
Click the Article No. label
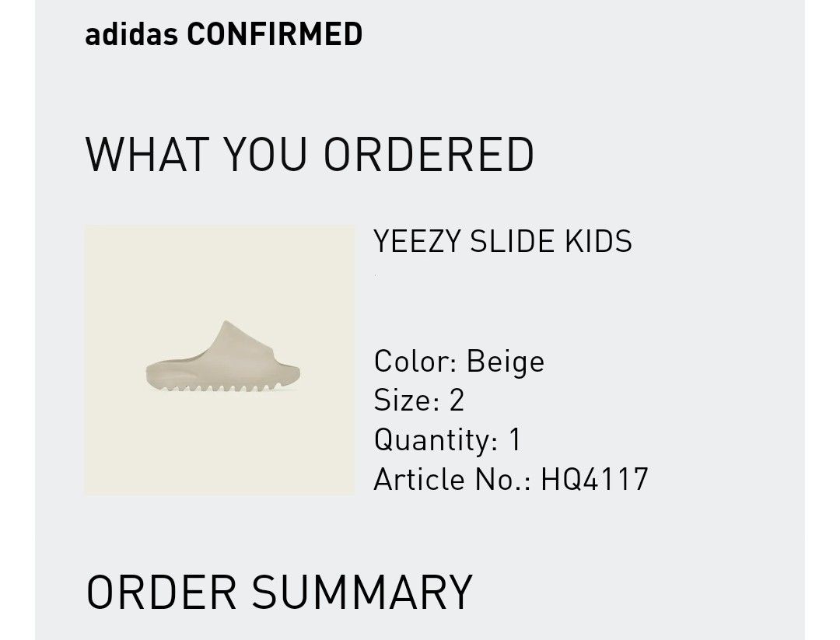pyautogui.click(x=452, y=479)
